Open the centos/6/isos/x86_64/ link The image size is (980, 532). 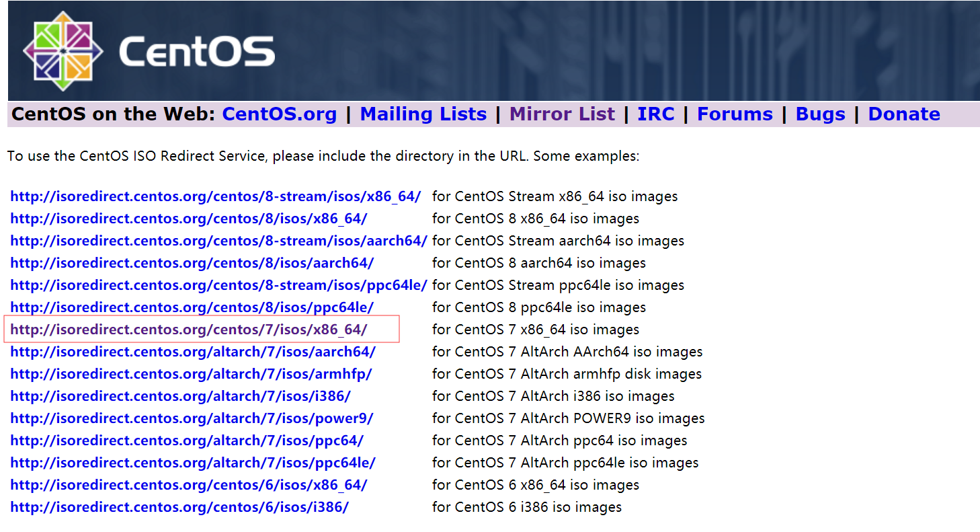tap(189, 485)
